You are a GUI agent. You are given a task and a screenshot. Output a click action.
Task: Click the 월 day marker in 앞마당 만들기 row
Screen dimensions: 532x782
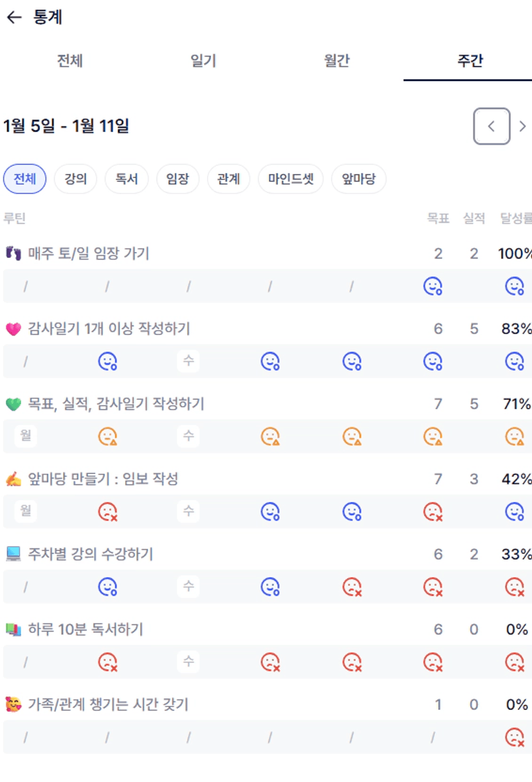pyautogui.click(x=26, y=511)
